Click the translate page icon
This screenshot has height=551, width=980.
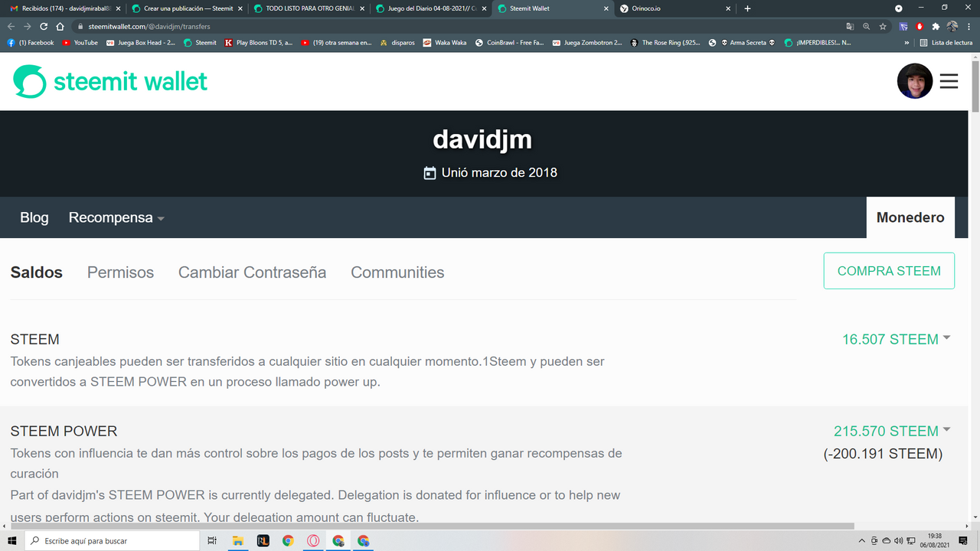click(850, 26)
